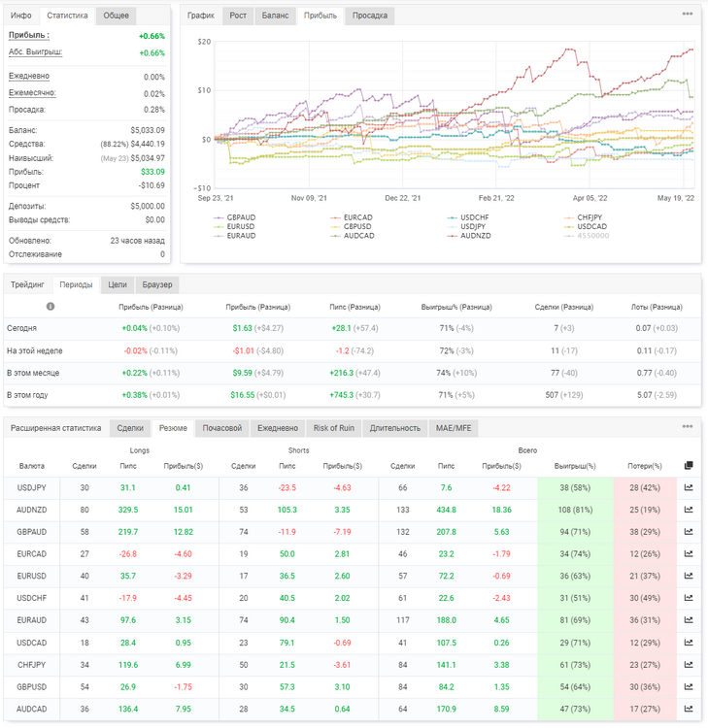Switch to Инфо tab

pyautogui.click(x=21, y=16)
